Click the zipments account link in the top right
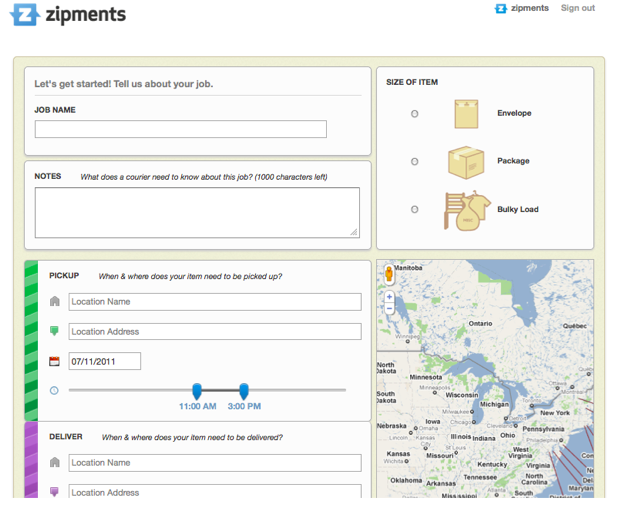The width and height of the screenshot is (619, 505). pos(522,8)
